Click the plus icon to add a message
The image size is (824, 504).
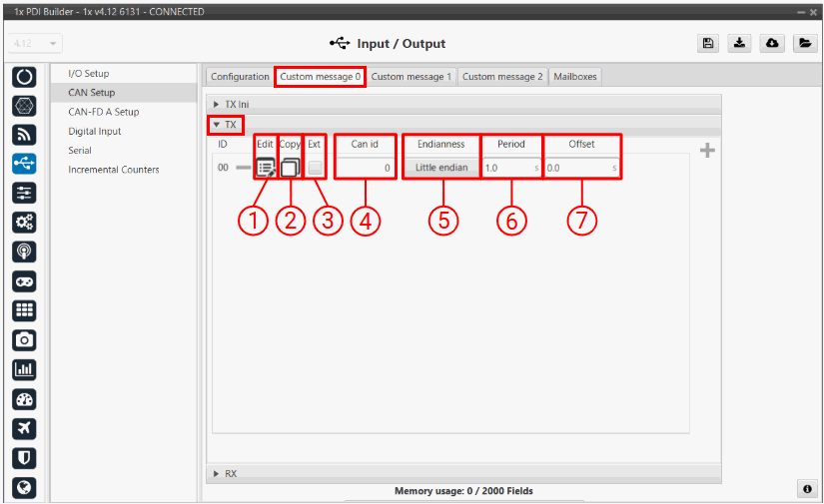708,151
